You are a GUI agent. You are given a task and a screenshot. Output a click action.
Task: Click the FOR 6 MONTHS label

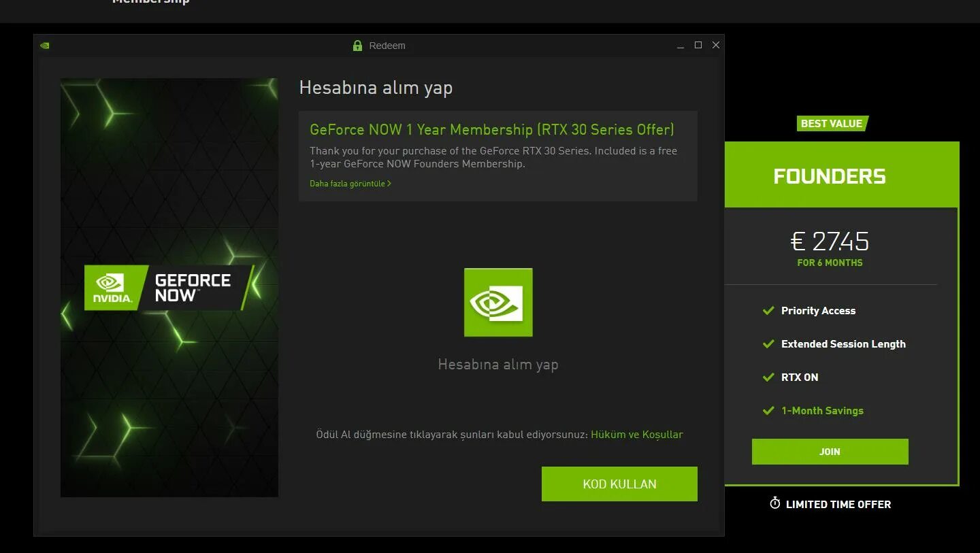pos(830,263)
